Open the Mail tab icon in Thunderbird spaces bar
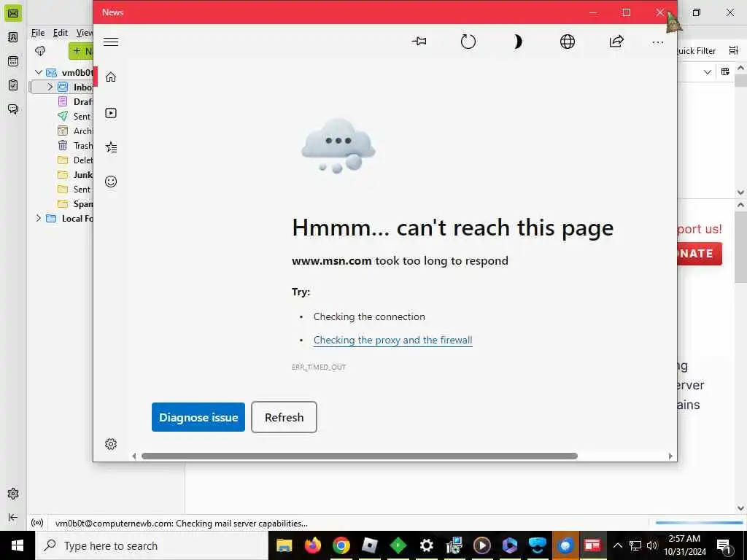747x560 pixels. (x=13, y=13)
